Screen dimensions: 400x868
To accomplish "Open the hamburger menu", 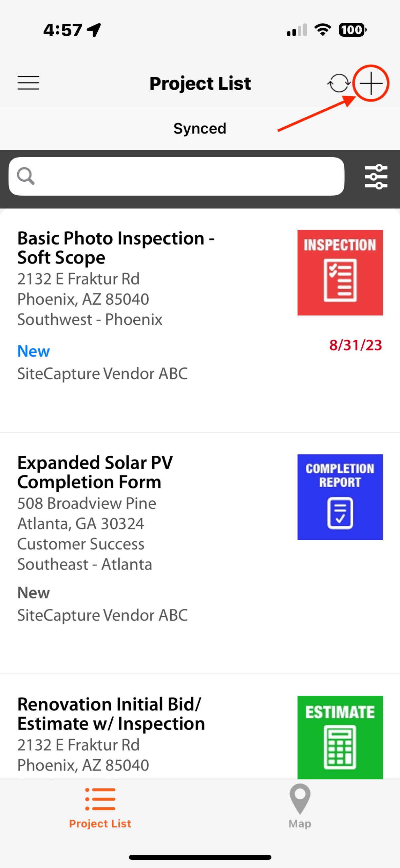I will (x=28, y=83).
